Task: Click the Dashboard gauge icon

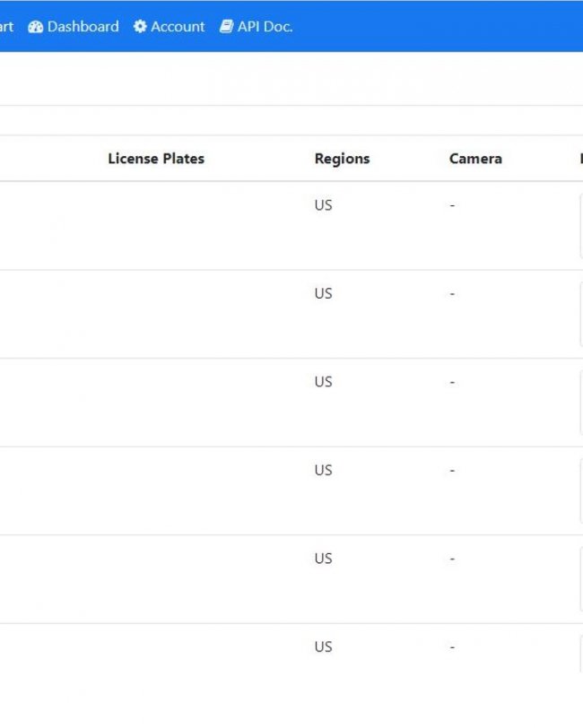Action: pyautogui.click(x=35, y=27)
